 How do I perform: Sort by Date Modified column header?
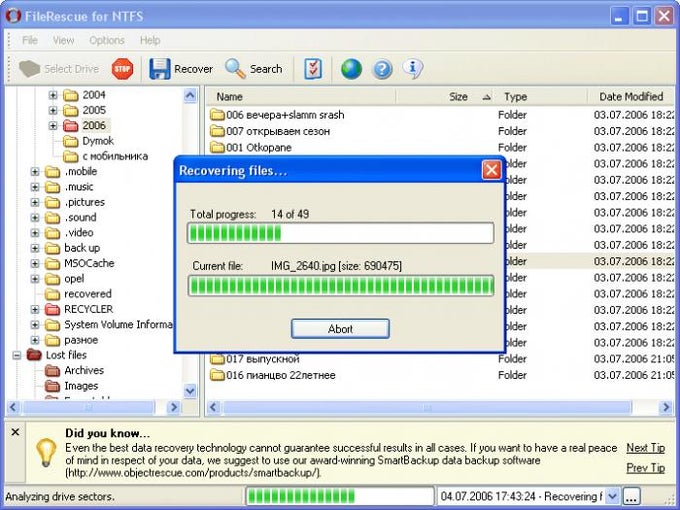[x=631, y=97]
